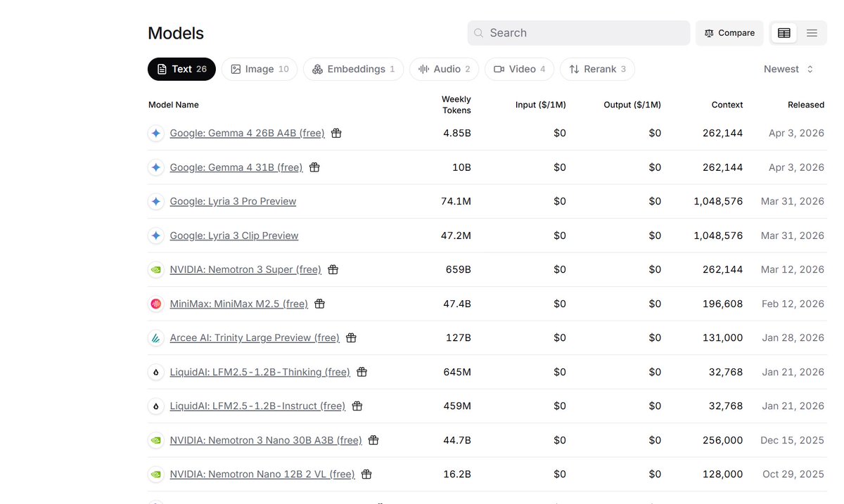The width and height of the screenshot is (844, 504).
Task: Click the 131,000 context value
Action: pyautogui.click(x=723, y=337)
